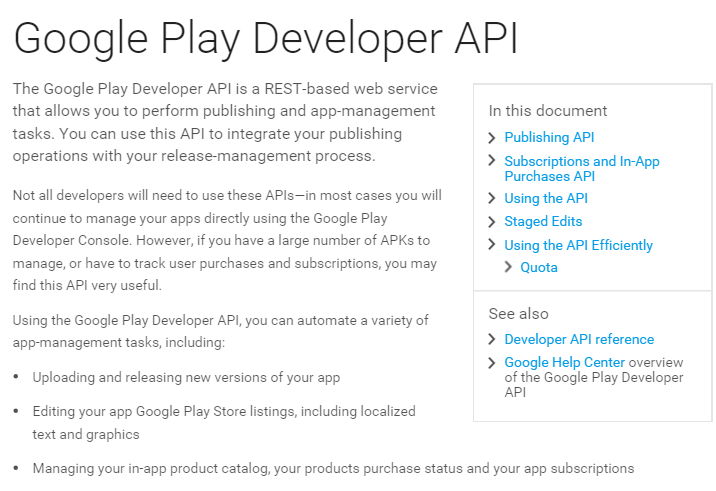Click bullet 'Editing your app Google Play Store listings'

pos(224,422)
